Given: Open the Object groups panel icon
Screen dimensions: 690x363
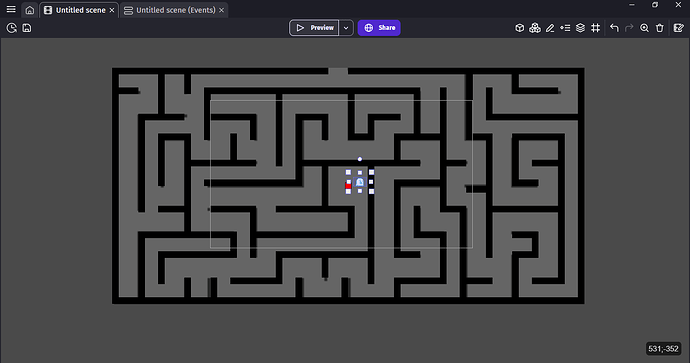Looking at the screenshot, I should (535, 28).
